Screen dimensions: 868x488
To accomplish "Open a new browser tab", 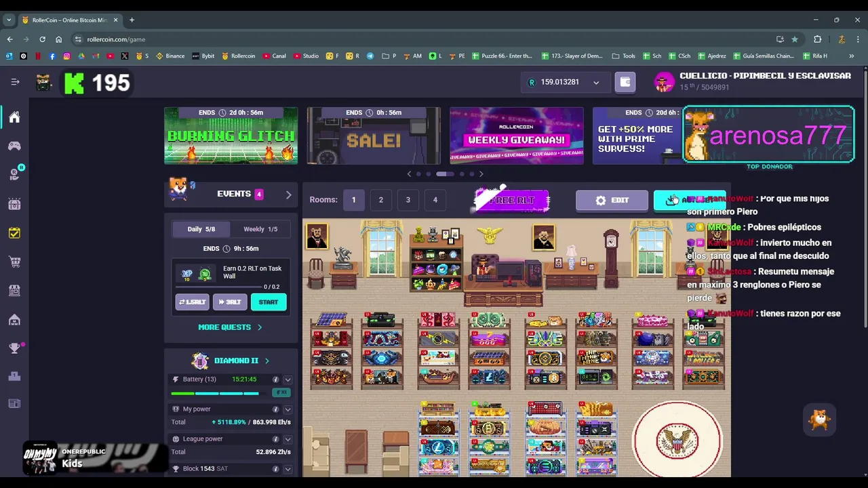I will pyautogui.click(x=132, y=20).
